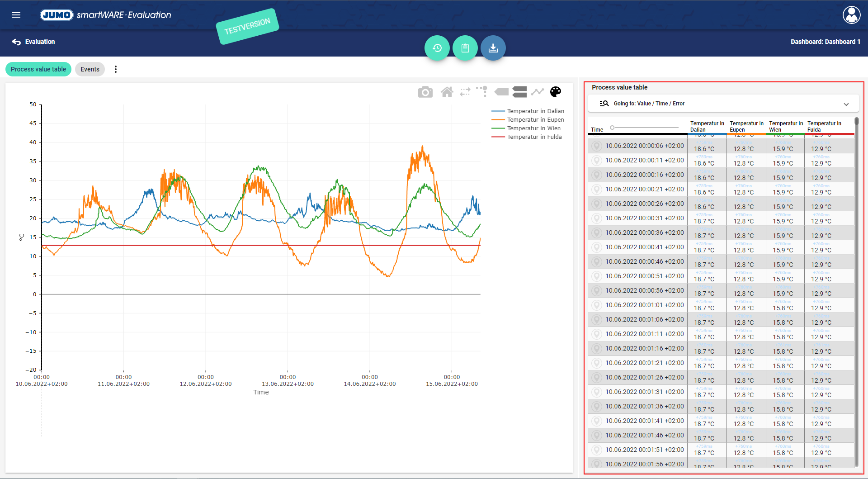Select the Process value table tab
Image resolution: width=868 pixels, height=479 pixels.
coord(38,69)
